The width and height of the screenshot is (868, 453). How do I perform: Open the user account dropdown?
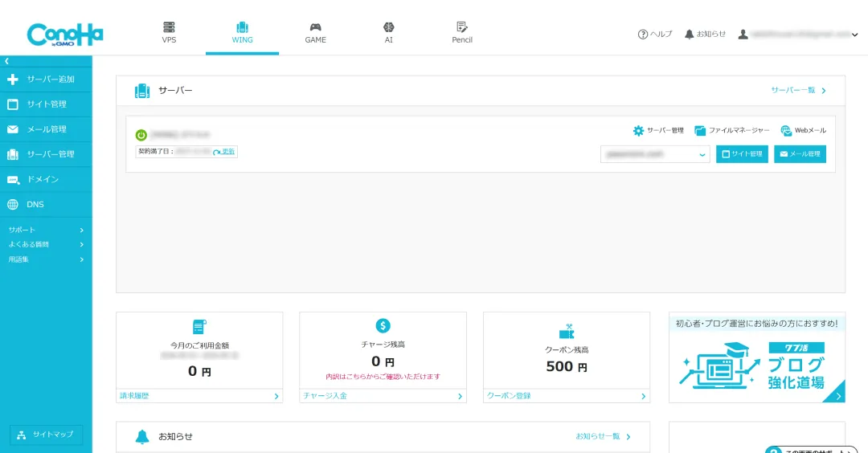click(798, 35)
